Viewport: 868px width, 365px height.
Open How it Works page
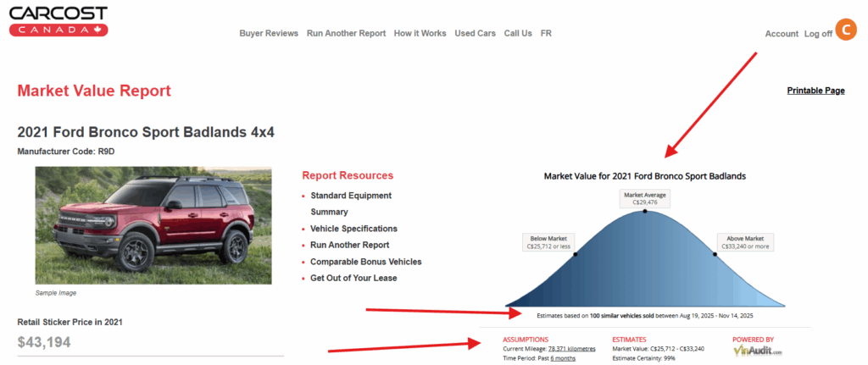[x=420, y=33]
